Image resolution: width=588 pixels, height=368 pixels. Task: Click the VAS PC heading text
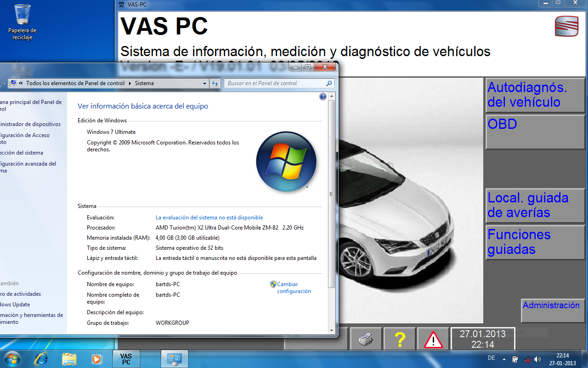(164, 27)
